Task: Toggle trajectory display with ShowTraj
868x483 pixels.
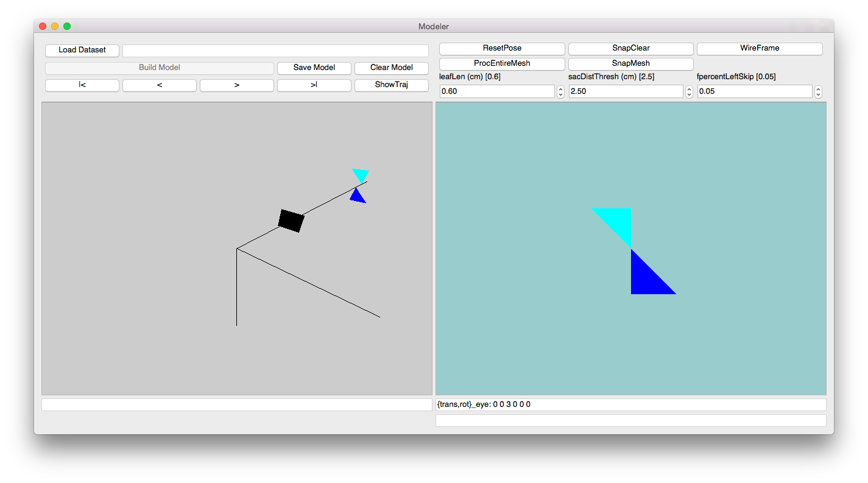Action: click(391, 85)
